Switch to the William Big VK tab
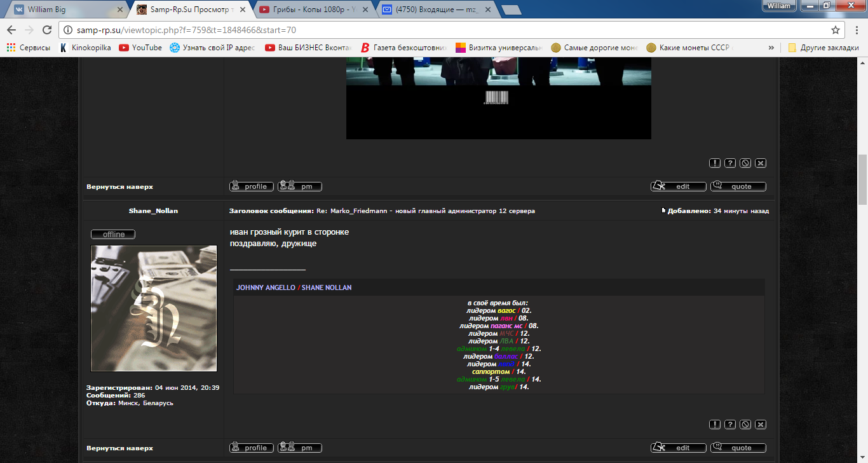868x463 pixels. (x=64, y=10)
